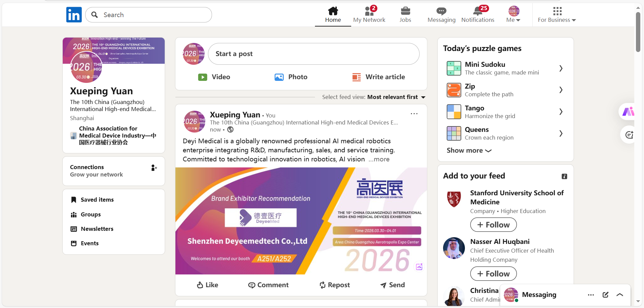Image resolution: width=644 pixels, height=308 pixels.
Task: Click the add connections person-plus icon
Action: point(154,168)
